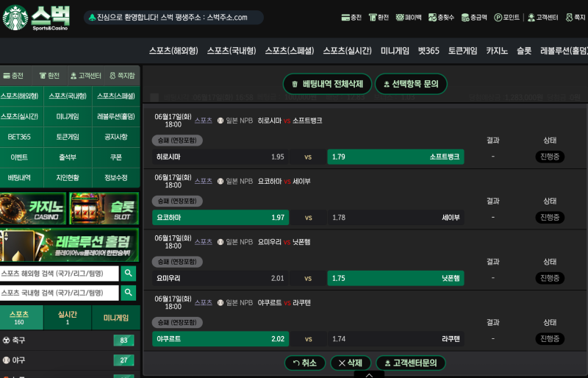Screen dimensions: 588x378
Task: Click the 스벅 logo at top left
Action: 36,18
